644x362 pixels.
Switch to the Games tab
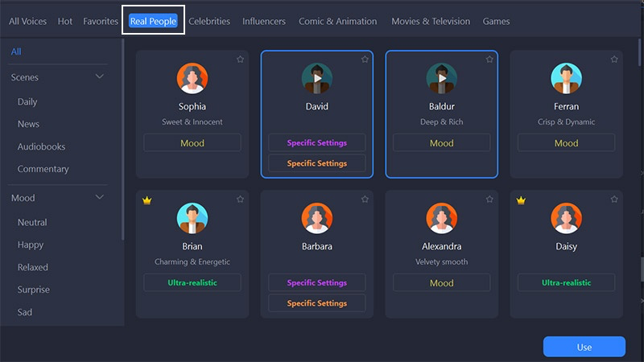tap(496, 22)
